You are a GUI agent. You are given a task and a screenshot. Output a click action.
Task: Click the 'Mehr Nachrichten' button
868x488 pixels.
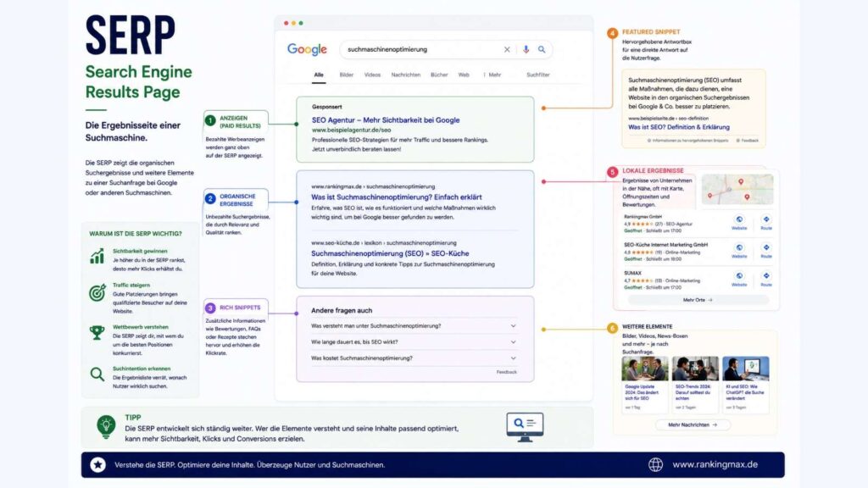tap(693, 425)
